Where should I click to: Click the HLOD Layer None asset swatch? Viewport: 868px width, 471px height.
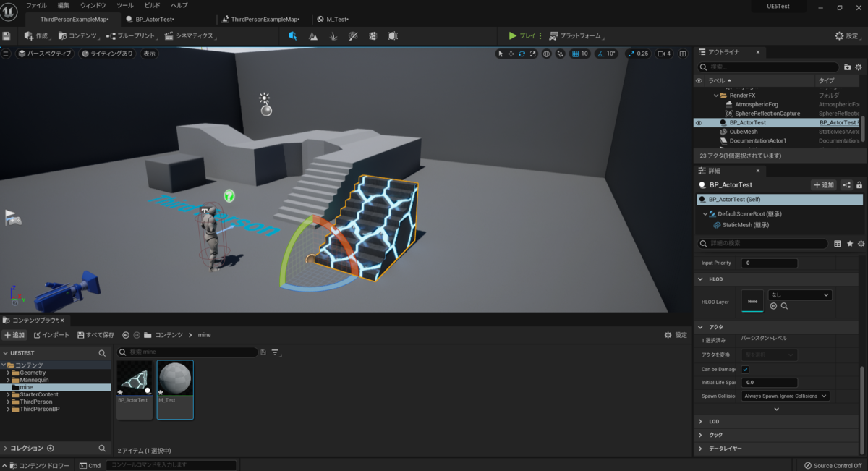[x=752, y=301]
